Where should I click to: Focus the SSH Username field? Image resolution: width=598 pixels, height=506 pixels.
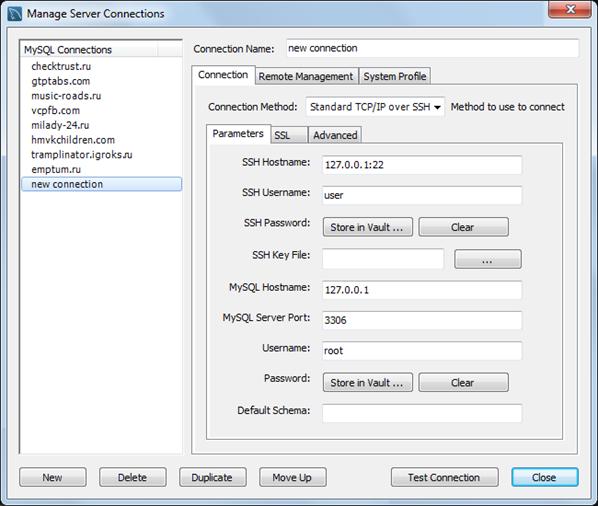tap(422, 195)
